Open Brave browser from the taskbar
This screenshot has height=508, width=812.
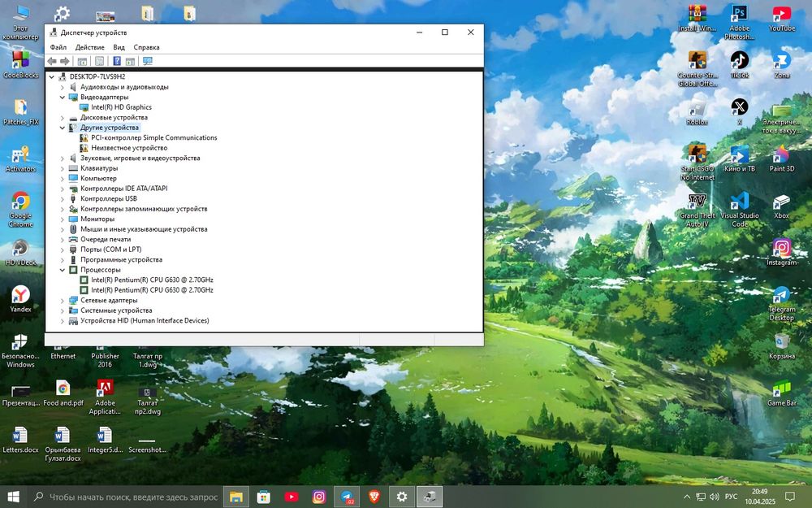click(x=374, y=497)
